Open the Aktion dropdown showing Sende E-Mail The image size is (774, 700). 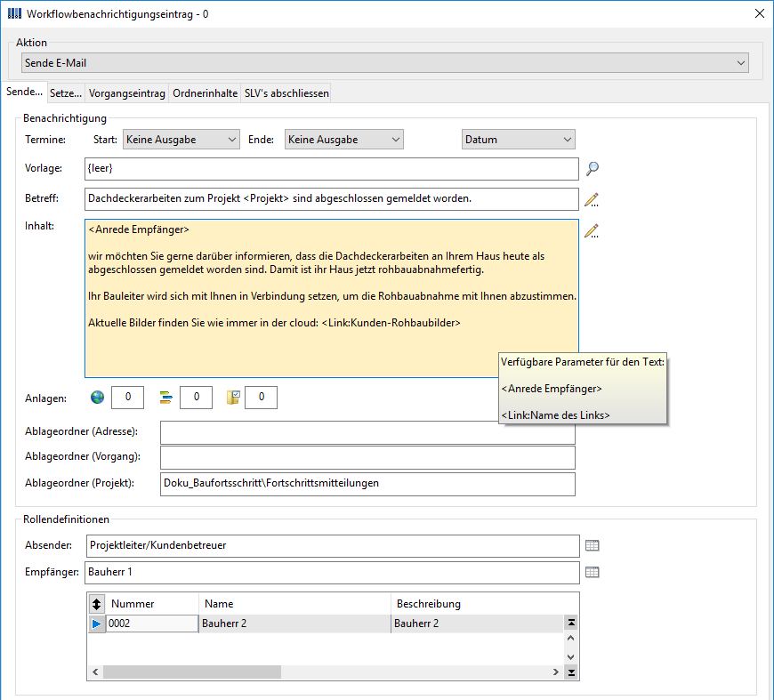(385, 63)
